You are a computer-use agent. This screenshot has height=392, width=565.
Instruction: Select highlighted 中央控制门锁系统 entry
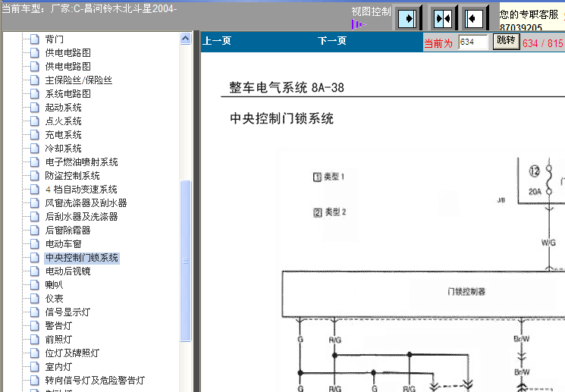point(82,258)
